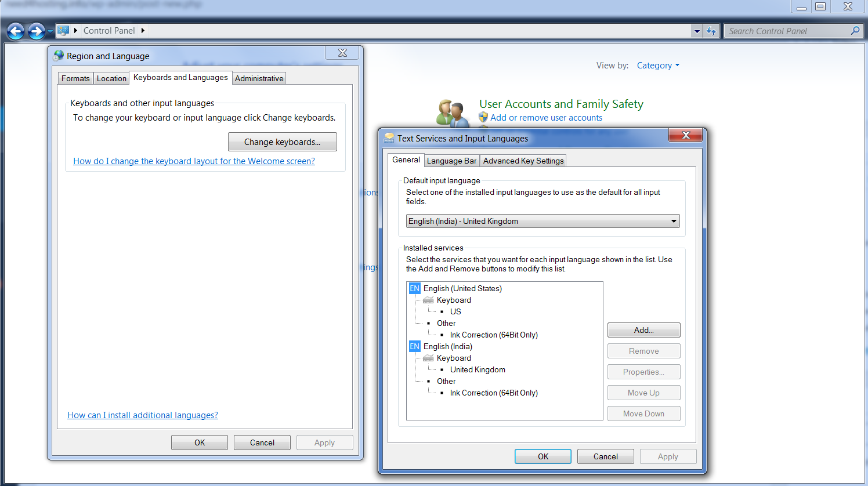The width and height of the screenshot is (868, 486).
Task: Open the Default input language dropdown
Action: tap(673, 221)
